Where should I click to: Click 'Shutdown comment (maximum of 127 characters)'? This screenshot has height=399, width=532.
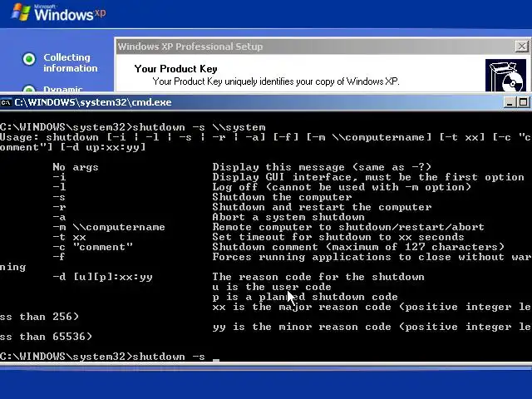[358, 247]
